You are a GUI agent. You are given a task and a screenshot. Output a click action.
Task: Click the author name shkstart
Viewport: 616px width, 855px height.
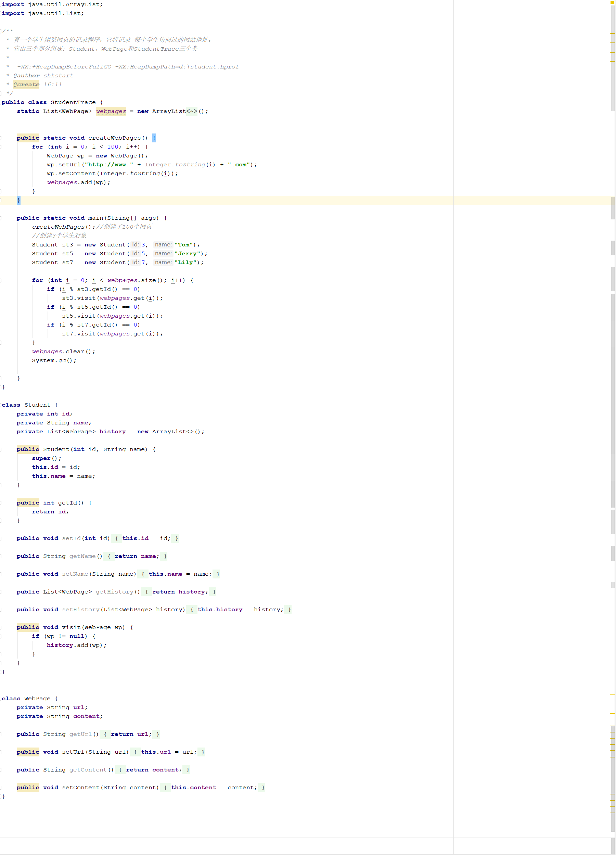pyautogui.click(x=59, y=75)
